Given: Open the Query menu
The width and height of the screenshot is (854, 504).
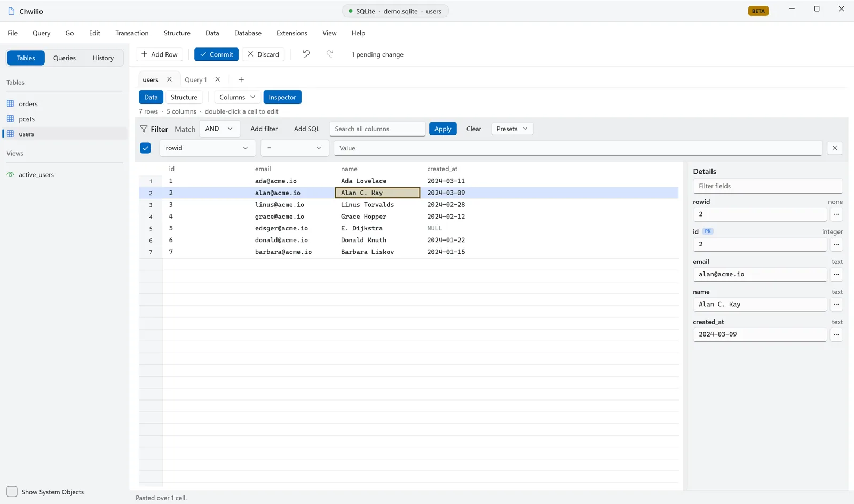Looking at the screenshot, I should [x=41, y=33].
